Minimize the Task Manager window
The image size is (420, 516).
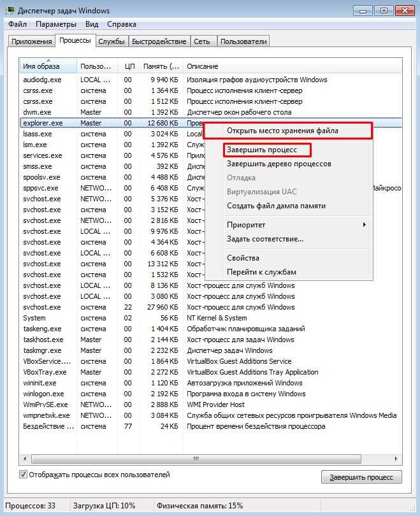363,11
